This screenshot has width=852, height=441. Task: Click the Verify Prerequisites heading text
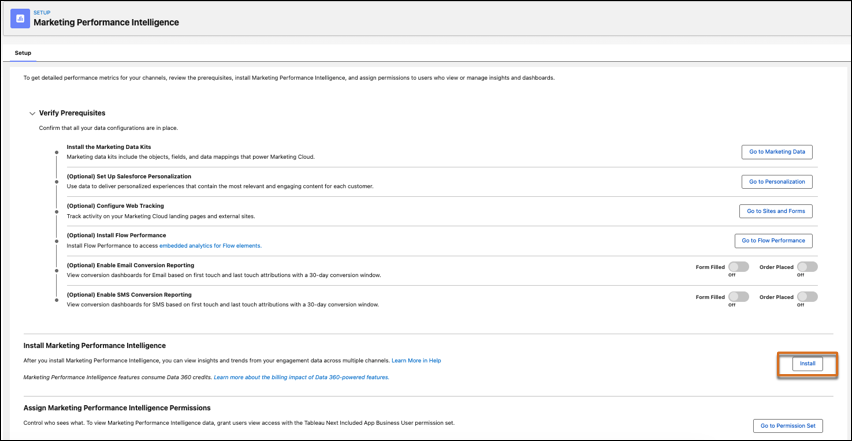pyautogui.click(x=72, y=114)
